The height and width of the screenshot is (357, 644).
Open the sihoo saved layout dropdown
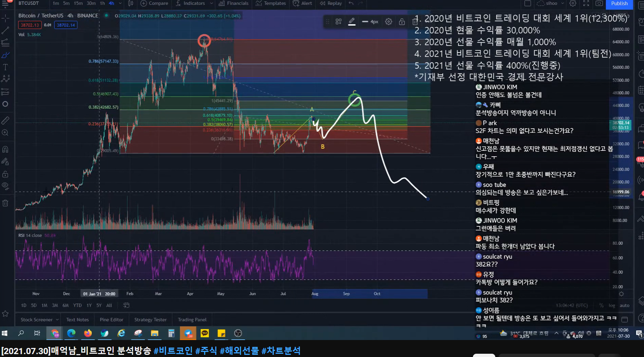point(551,3)
